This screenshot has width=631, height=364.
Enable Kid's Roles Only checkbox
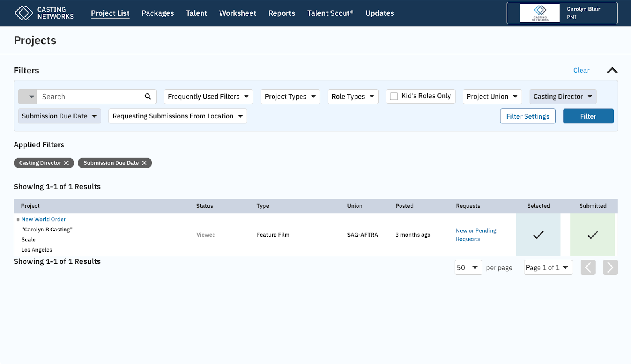click(394, 96)
